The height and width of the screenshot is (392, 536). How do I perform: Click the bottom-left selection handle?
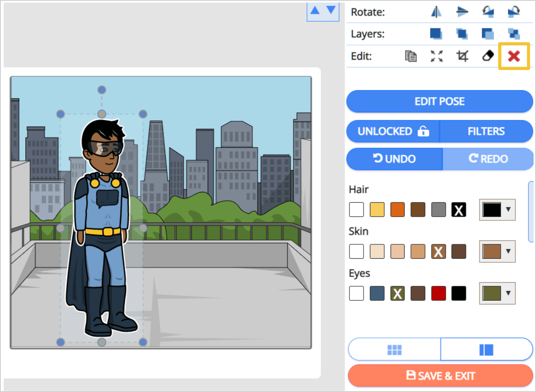tap(61, 342)
